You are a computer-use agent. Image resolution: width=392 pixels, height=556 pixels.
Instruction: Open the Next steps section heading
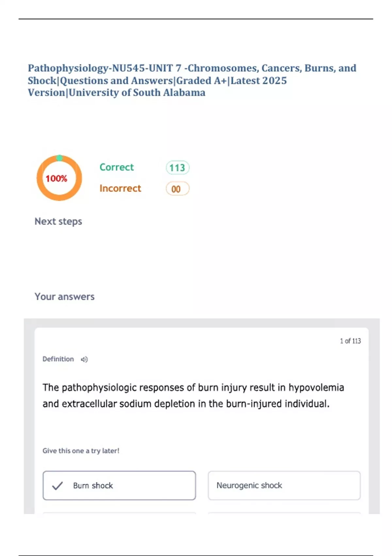58,221
